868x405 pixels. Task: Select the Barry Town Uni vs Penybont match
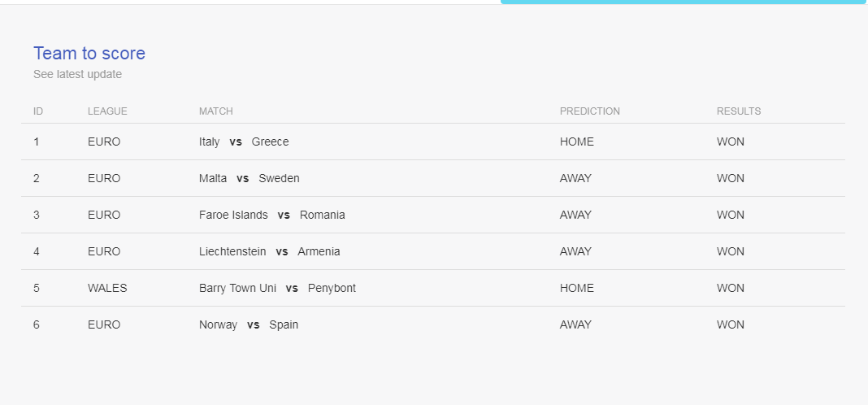coord(277,288)
